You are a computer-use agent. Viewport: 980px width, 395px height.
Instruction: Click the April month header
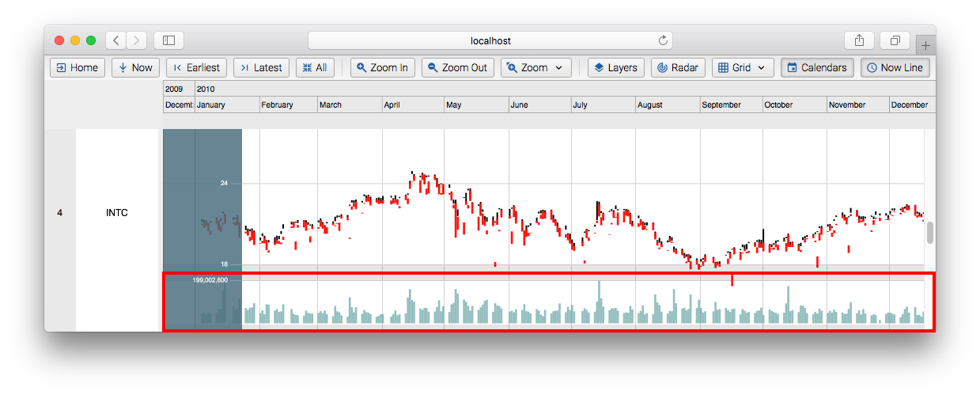click(x=413, y=104)
